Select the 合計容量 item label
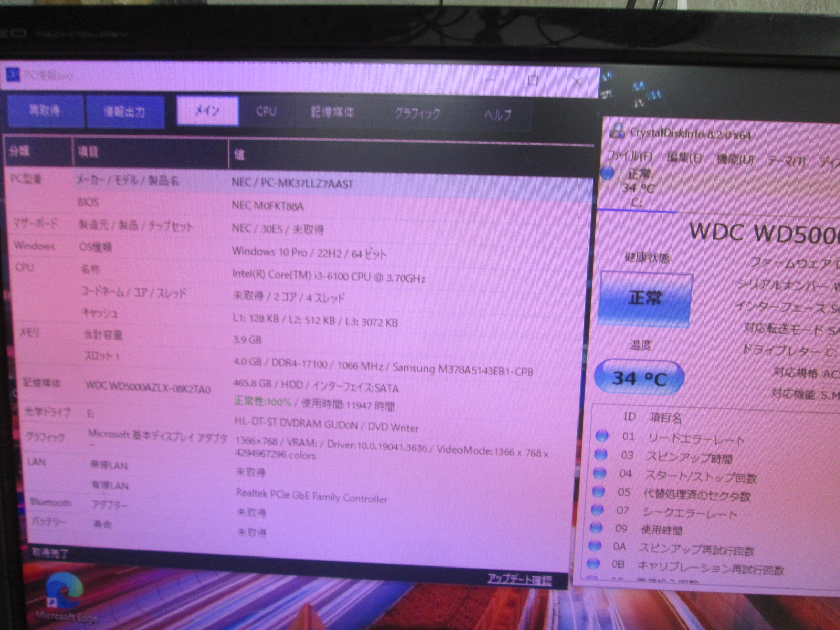The height and width of the screenshot is (630, 840). (x=103, y=334)
